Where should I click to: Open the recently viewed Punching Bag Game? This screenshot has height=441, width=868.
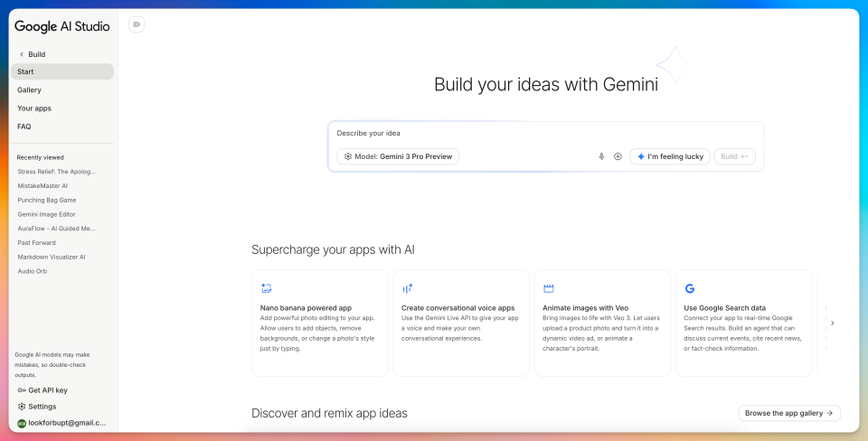[47, 200]
